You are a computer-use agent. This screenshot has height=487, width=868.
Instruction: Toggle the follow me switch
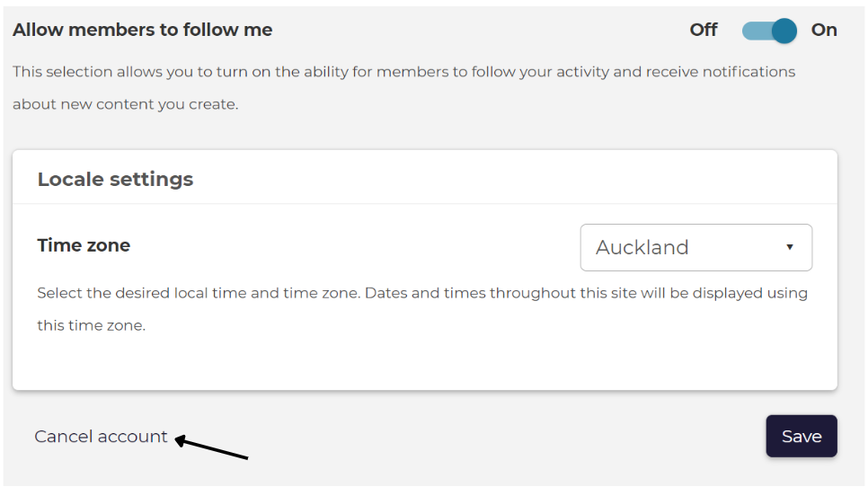tap(769, 31)
